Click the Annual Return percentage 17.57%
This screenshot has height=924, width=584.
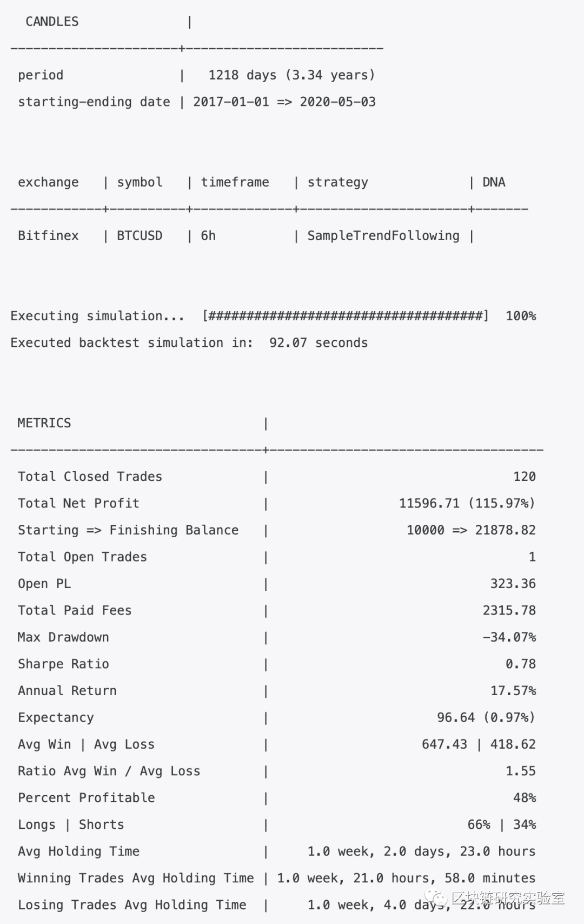513,691
